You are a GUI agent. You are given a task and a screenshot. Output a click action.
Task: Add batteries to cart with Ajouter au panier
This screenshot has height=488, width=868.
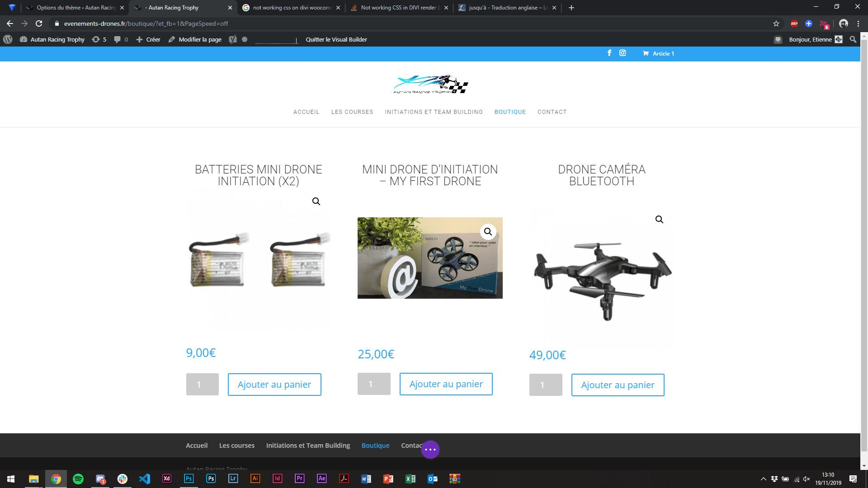pyautogui.click(x=274, y=385)
